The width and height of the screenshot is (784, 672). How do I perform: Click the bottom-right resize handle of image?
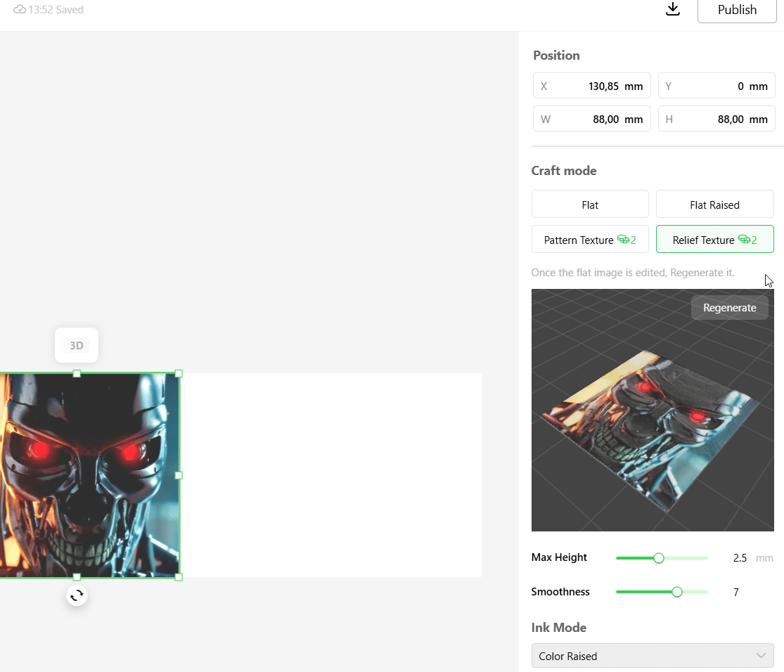[x=179, y=577]
